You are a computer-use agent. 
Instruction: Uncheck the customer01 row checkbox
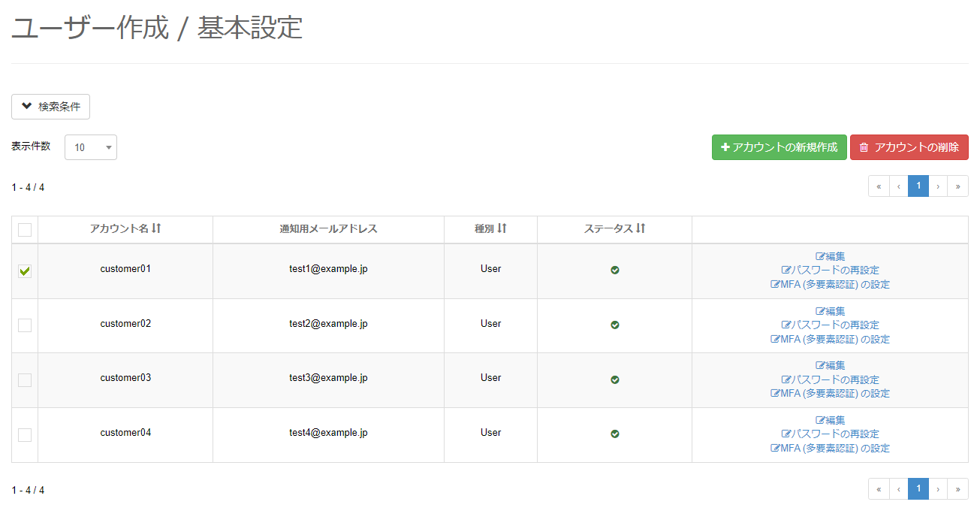click(x=25, y=271)
